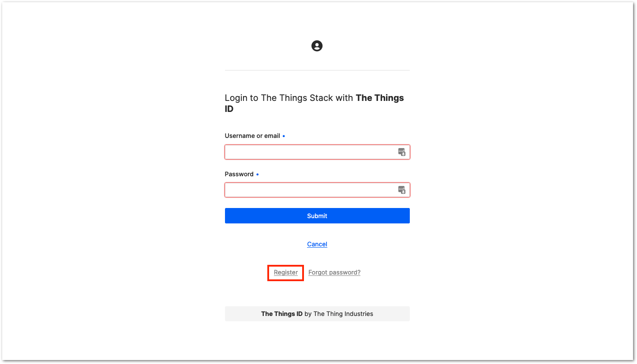
Task: Click bold "ID" on heading's second line
Action: coord(229,109)
